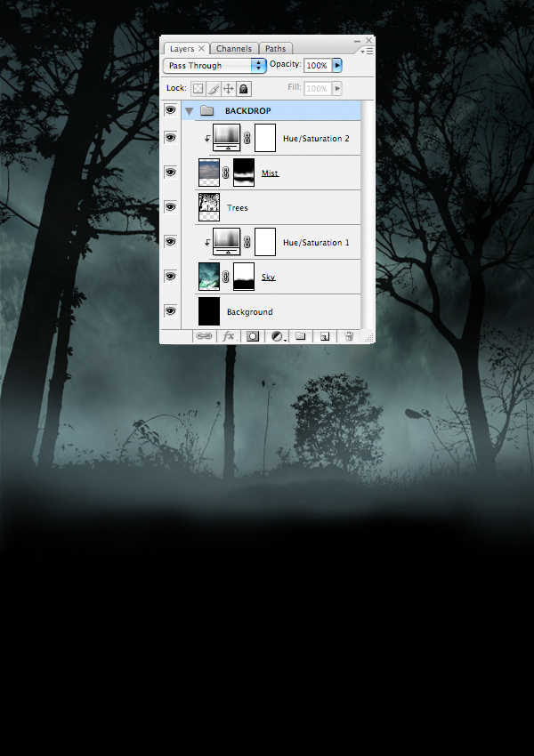Open the Fill slider arrow

(337, 88)
